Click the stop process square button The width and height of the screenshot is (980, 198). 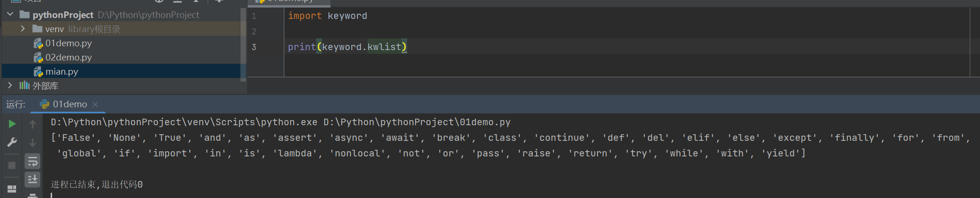[x=12, y=165]
